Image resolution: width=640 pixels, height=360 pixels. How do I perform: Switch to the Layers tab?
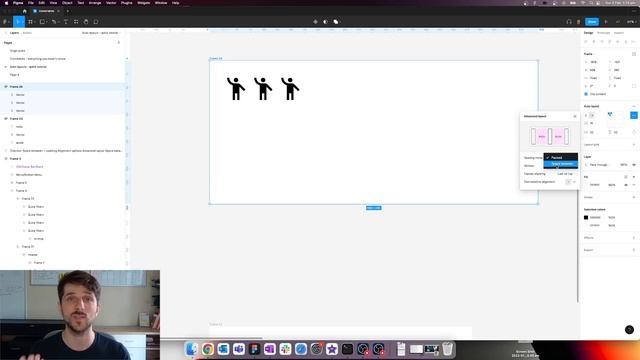(x=14, y=33)
